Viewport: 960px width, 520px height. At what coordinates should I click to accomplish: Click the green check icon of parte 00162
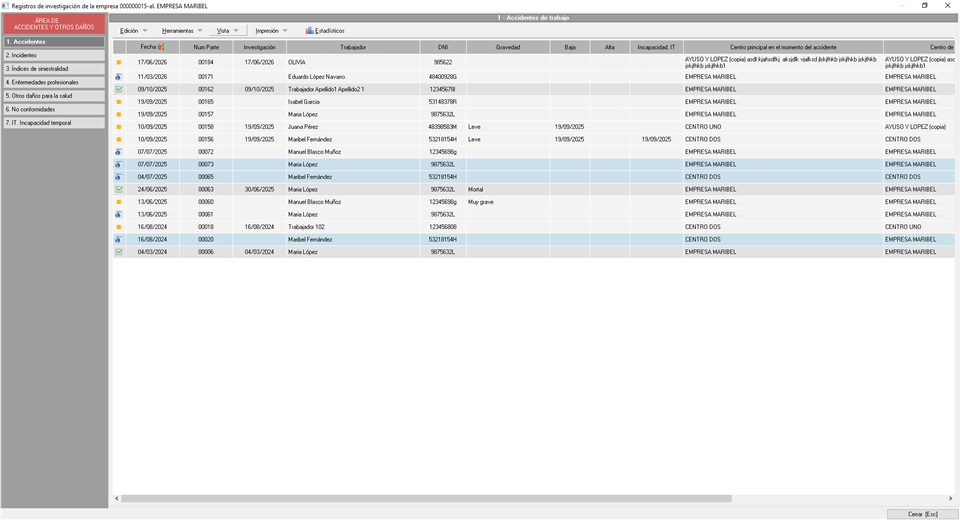119,89
